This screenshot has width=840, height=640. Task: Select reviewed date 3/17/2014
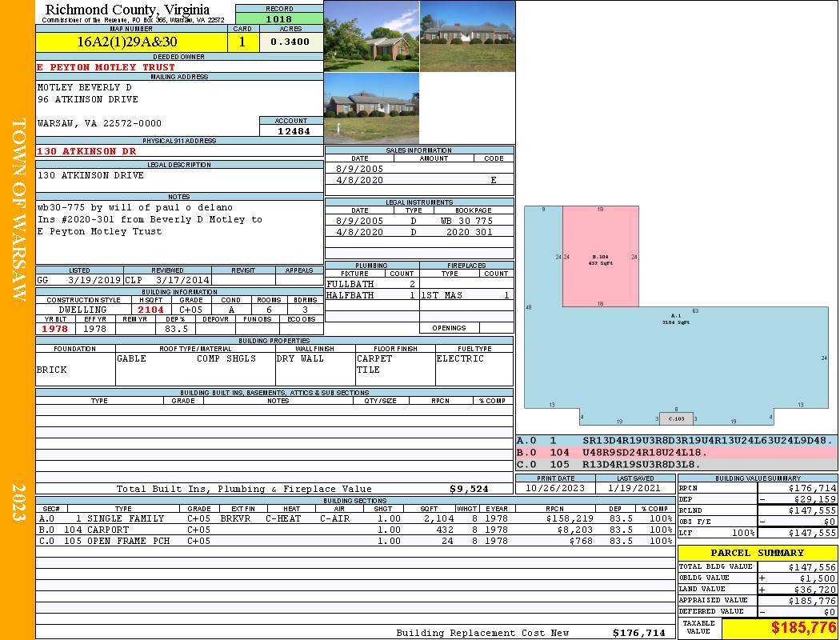tap(182, 280)
